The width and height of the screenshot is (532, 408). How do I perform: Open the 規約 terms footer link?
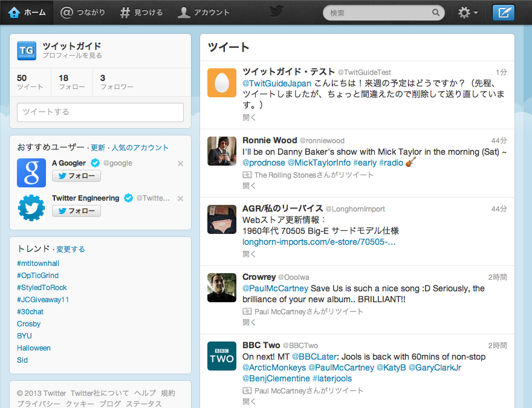(168, 393)
